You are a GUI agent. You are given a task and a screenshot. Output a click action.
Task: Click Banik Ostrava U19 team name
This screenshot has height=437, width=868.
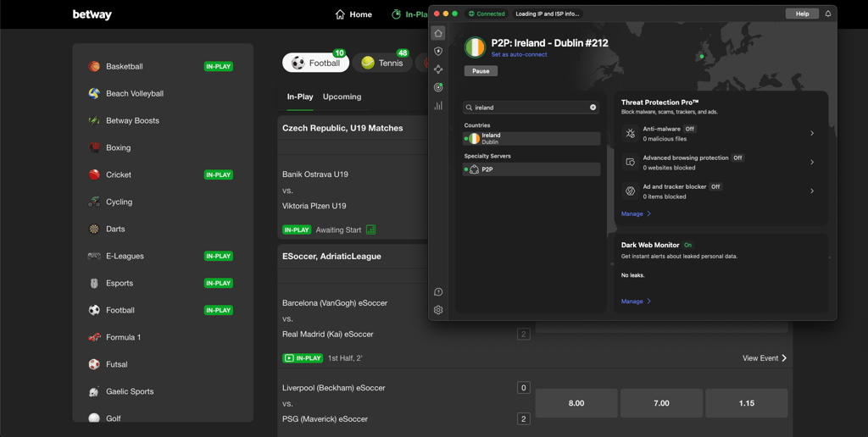point(315,174)
